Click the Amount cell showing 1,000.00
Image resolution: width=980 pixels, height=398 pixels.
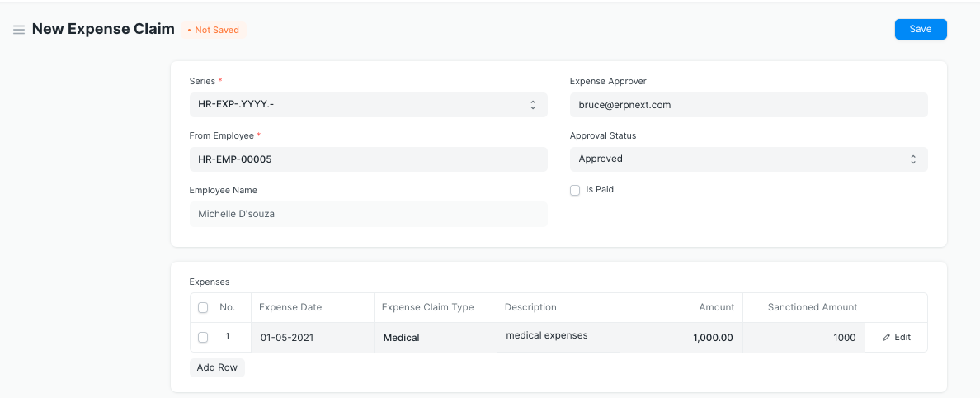click(x=681, y=338)
